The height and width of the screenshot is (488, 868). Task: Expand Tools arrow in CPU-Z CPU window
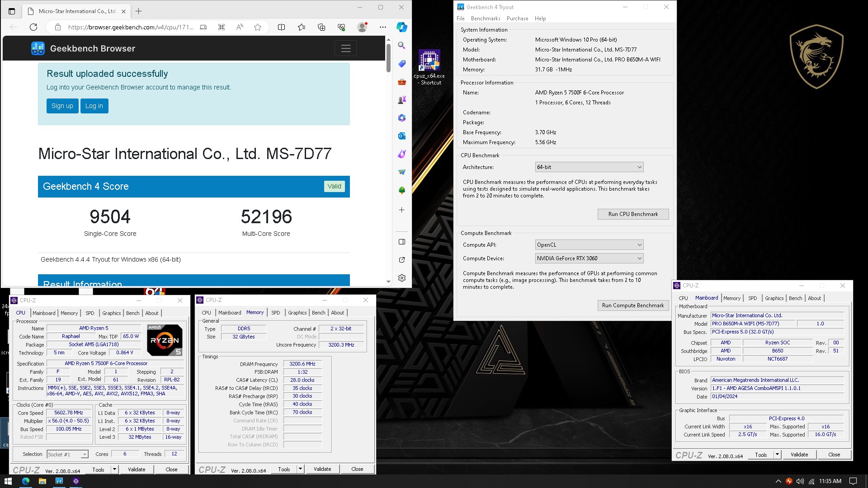pyautogui.click(x=114, y=469)
